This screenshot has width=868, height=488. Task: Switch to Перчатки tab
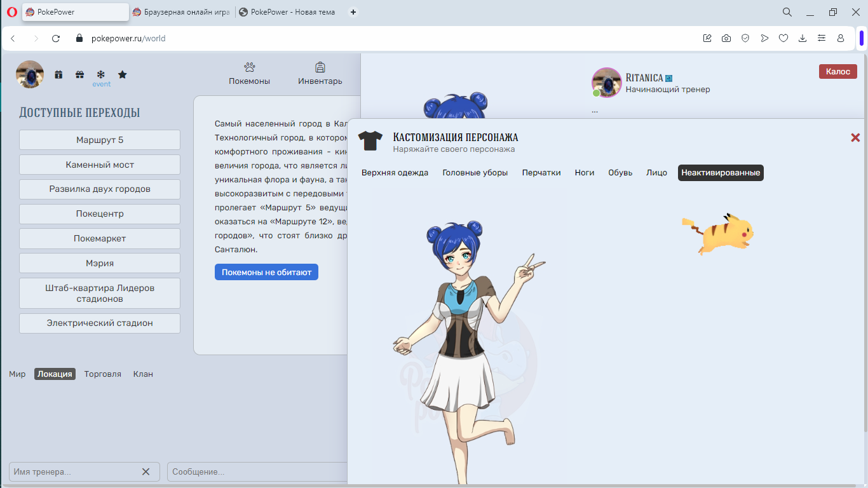pos(541,173)
